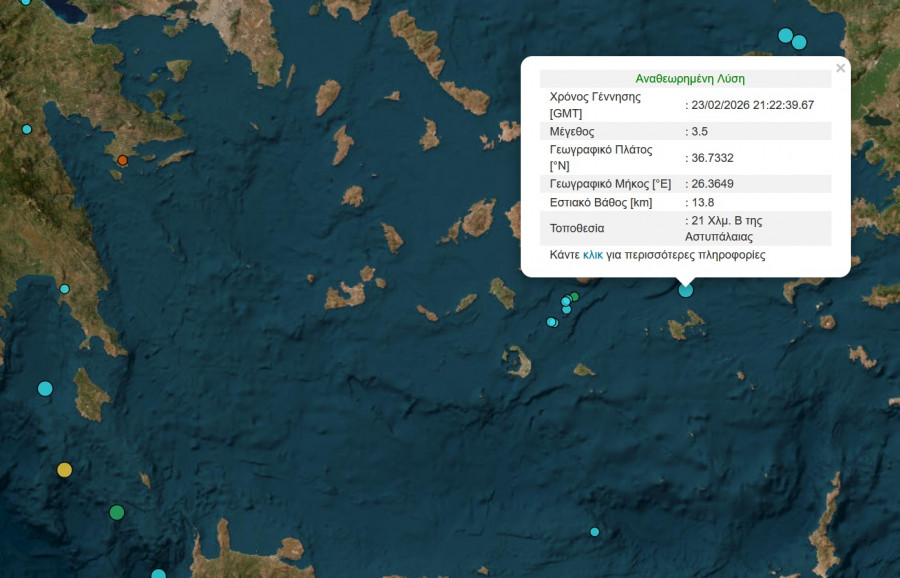Open the κλικ link for more information
Viewport: 900px width, 578px height.
pyautogui.click(x=593, y=255)
